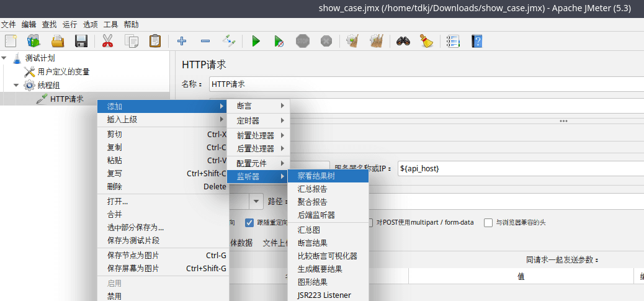Open the Function helper list icon
644x301 pixels.
pos(453,41)
